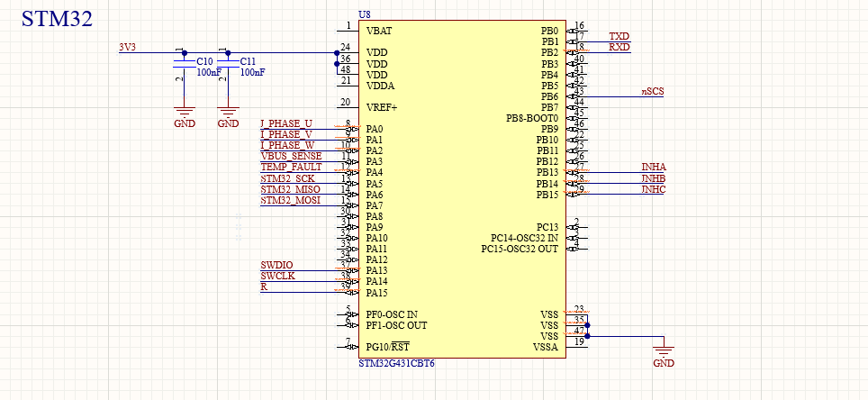Select the PB13 pin name
This screenshot has width=868, height=400.
547,172
